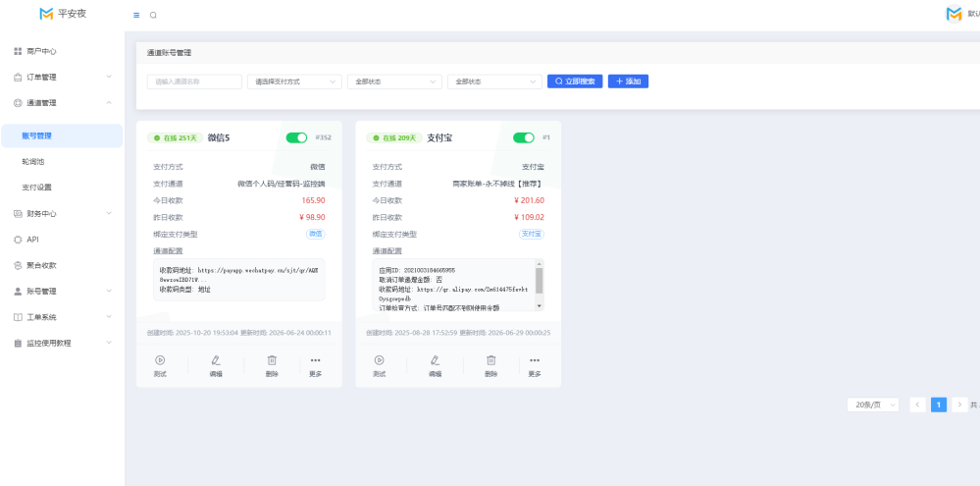The width and height of the screenshot is (980, 486).
Task: Edit the 支付宝 channel with pencil icon
Action: (435, 360)
